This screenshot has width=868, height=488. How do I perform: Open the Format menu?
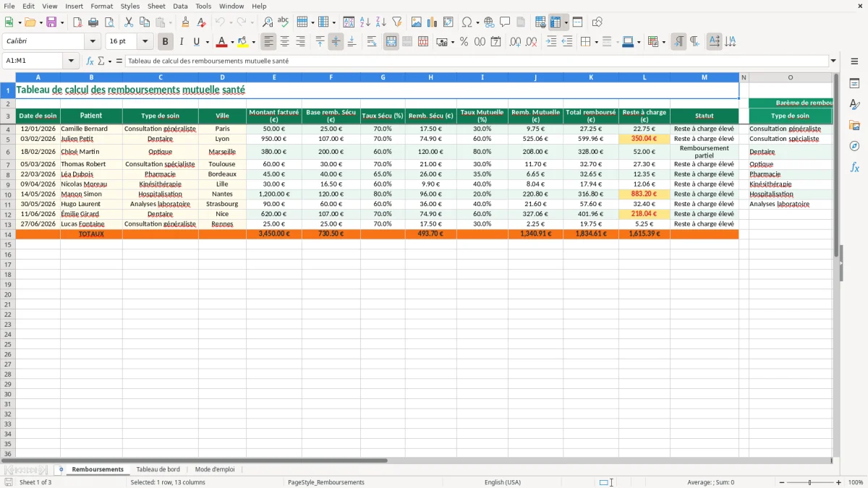(101, 6)
